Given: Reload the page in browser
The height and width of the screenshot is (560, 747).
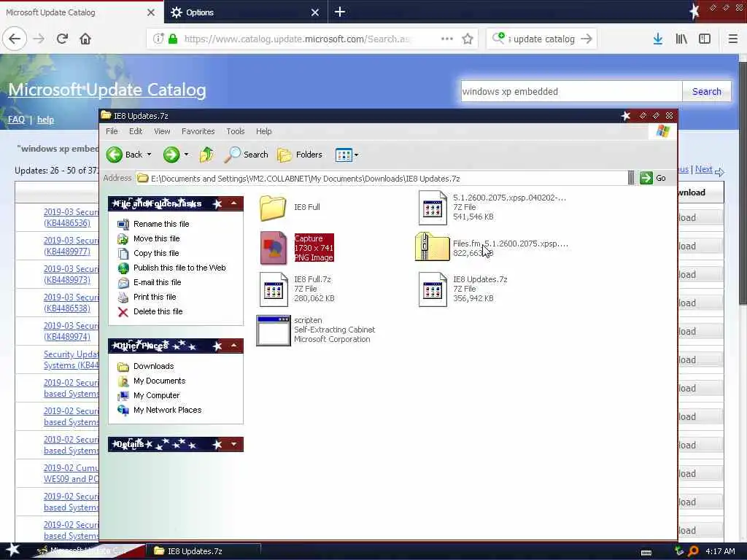Looking at the screenshot, I should [62, 39].
